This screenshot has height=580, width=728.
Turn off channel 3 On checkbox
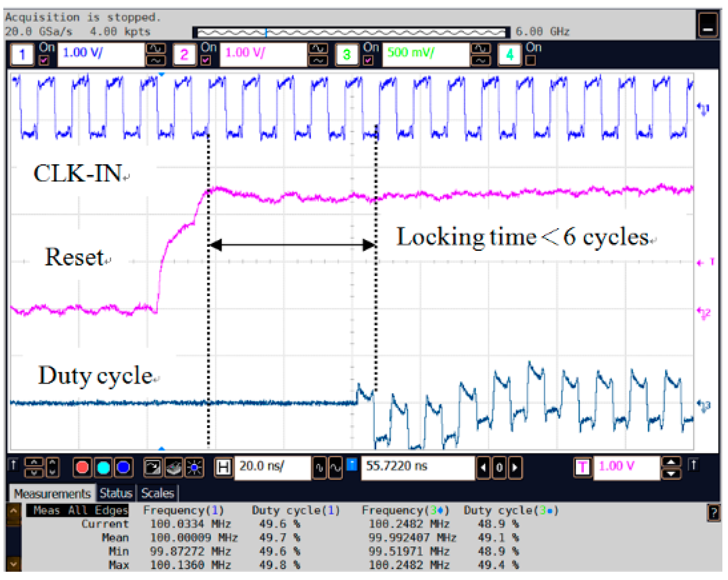tap(368, 60)
